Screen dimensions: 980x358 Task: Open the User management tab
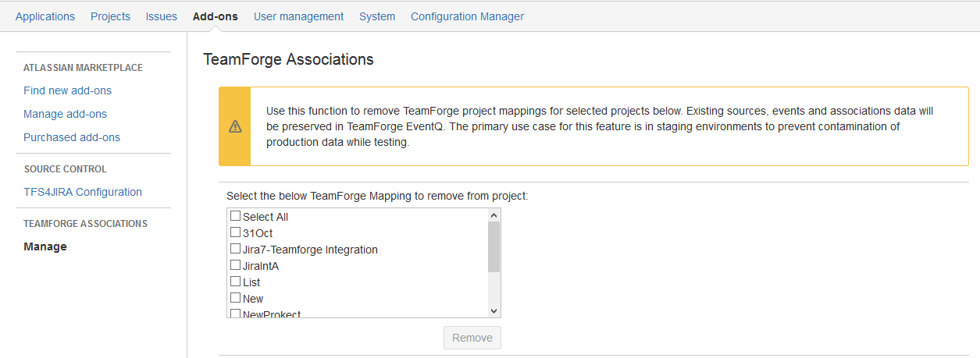298,16
